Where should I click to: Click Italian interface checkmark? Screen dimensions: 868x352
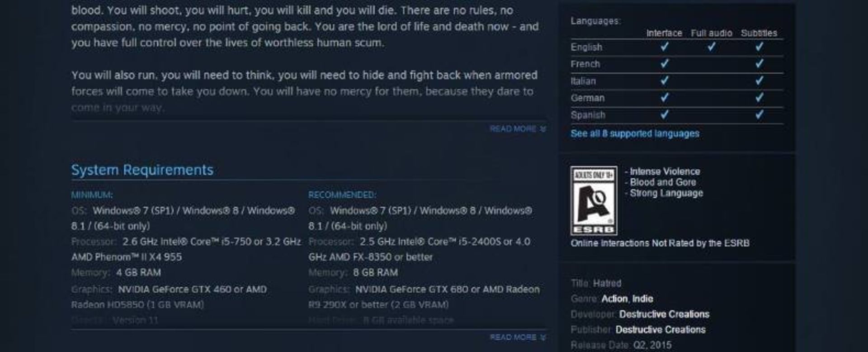tap(664, 81)
